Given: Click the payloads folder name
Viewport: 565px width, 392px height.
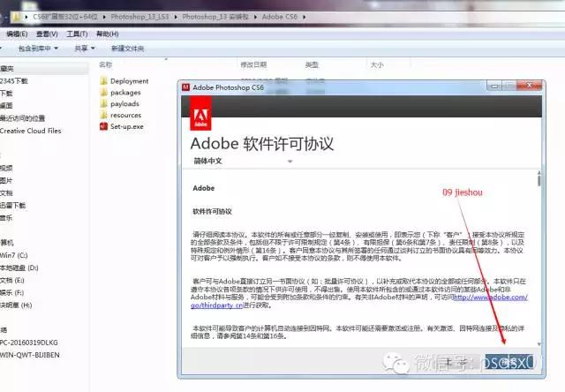Looking at the screenshot, I should click(124, 104).
